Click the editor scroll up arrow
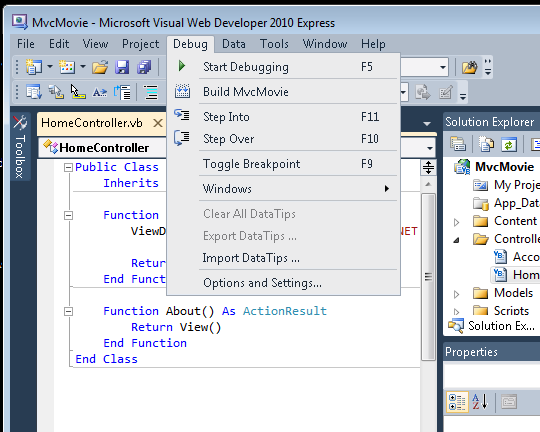 coord(428,184)
